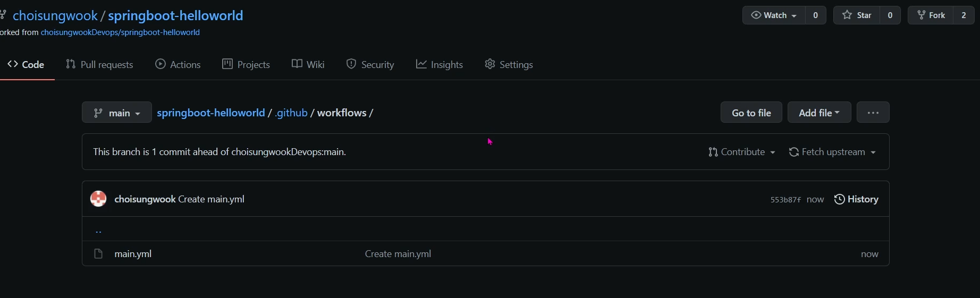Click the choisungwook avatar image
The image size is (980, 298).
click(x=98, y=199)
